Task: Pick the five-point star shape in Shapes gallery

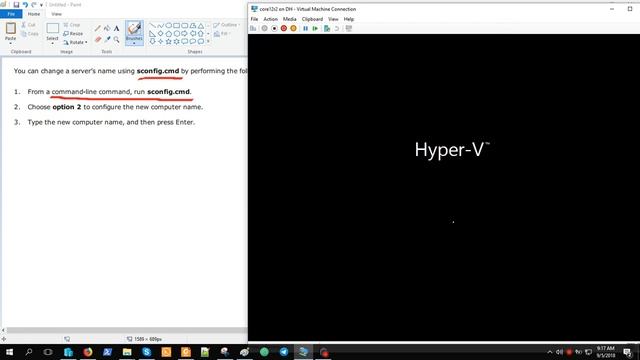Action: (x=169, y=41)
